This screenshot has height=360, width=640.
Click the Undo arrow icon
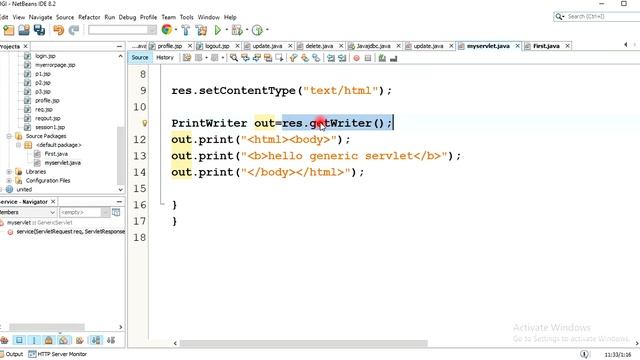pyautogui.click(x=59, y=30)
